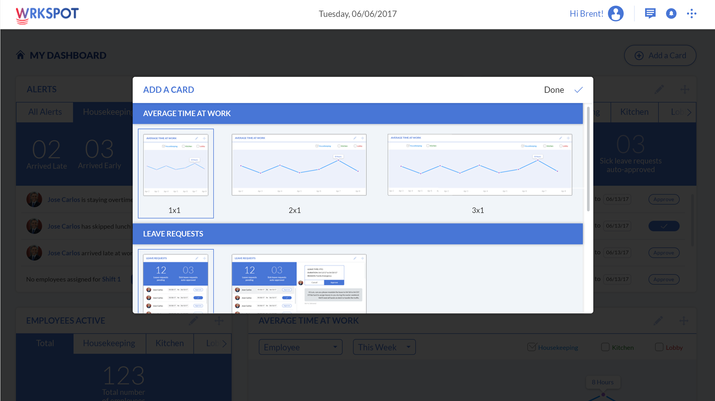Open the notifications bell icon

pos(671,14)
